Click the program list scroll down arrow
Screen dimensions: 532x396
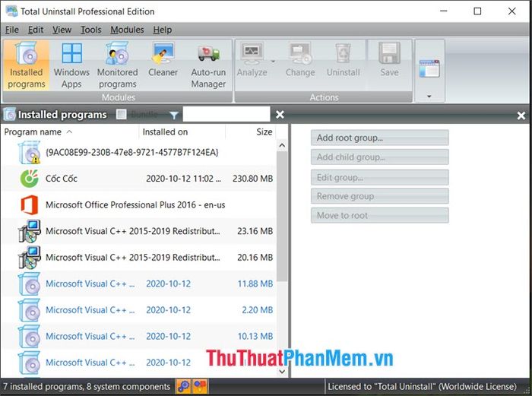coord(282,371)
